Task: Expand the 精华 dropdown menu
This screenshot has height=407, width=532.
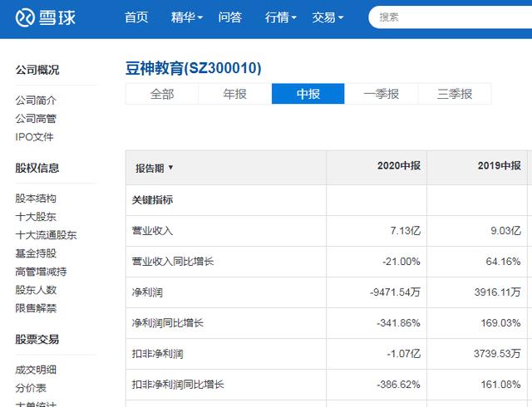Action: coord(187,17)
